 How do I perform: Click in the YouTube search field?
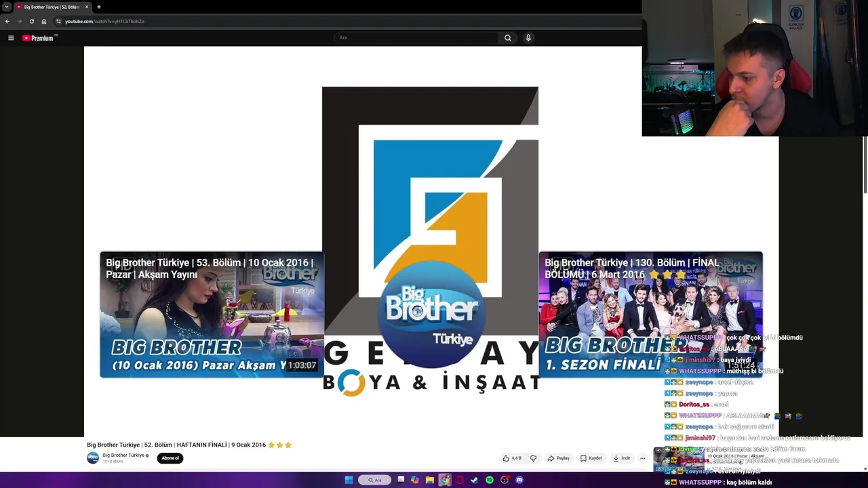[x=417, y=38]
